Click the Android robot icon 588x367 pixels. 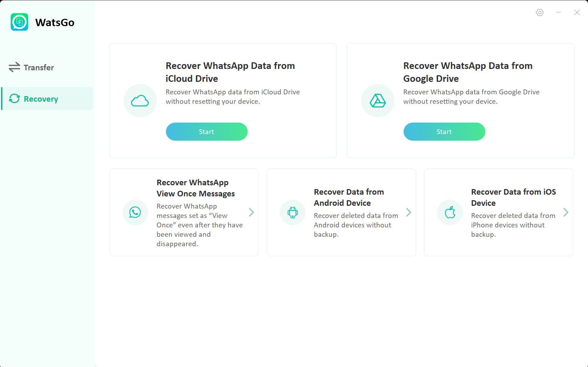tap(293, 212)
